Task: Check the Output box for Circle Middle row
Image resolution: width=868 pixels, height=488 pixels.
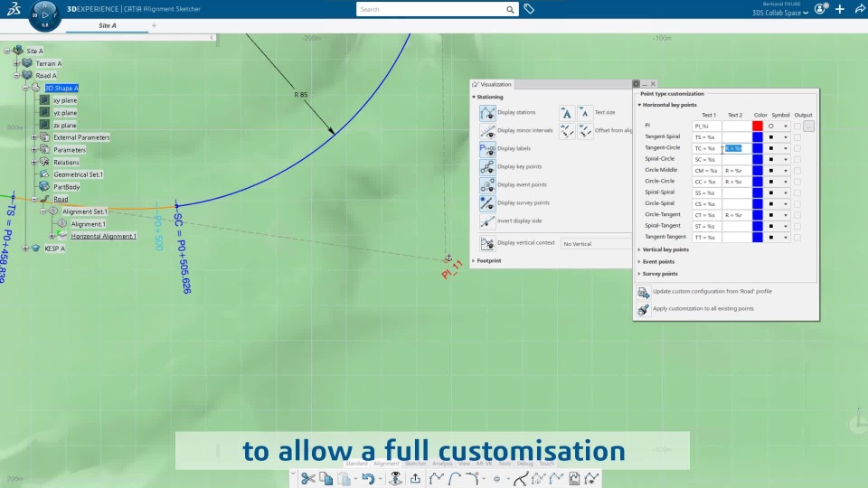Action: click(x=797, y=171)
